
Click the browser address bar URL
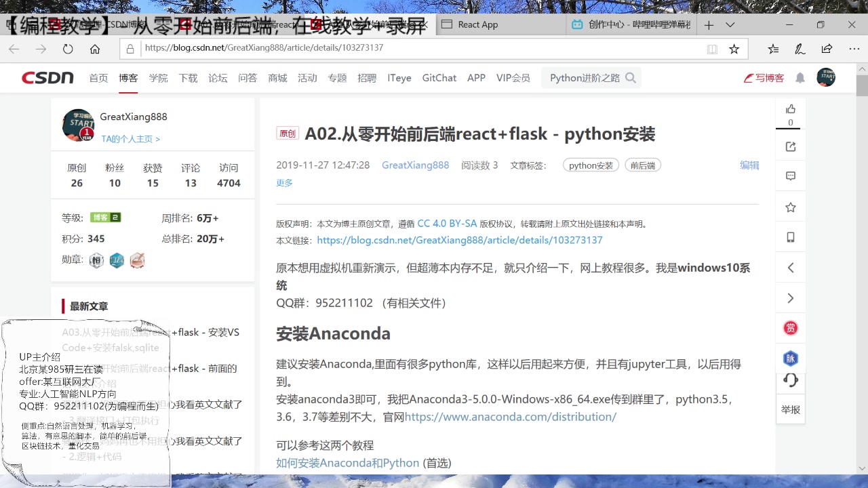point(264,48)
